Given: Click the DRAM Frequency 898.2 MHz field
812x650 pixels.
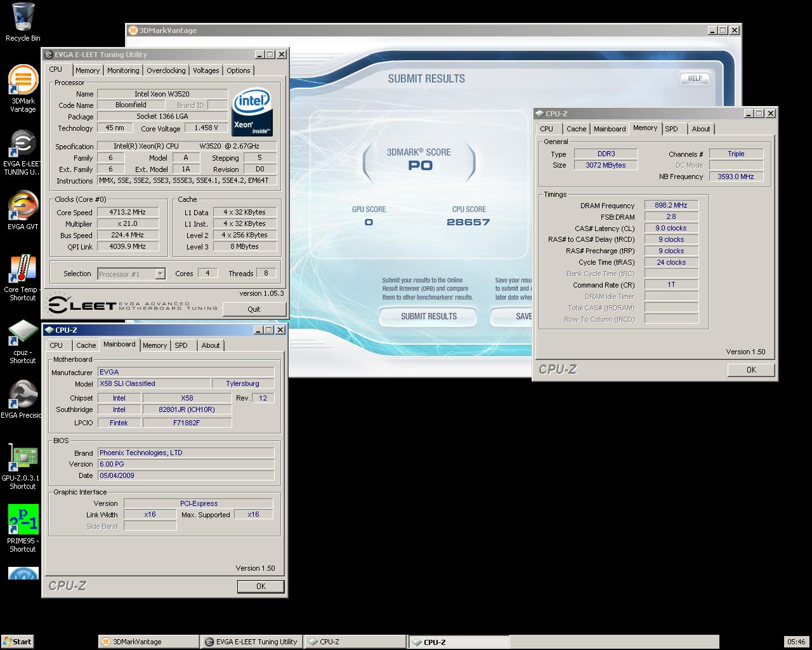Looking at the screenshot, I should [x=671, y=205].
